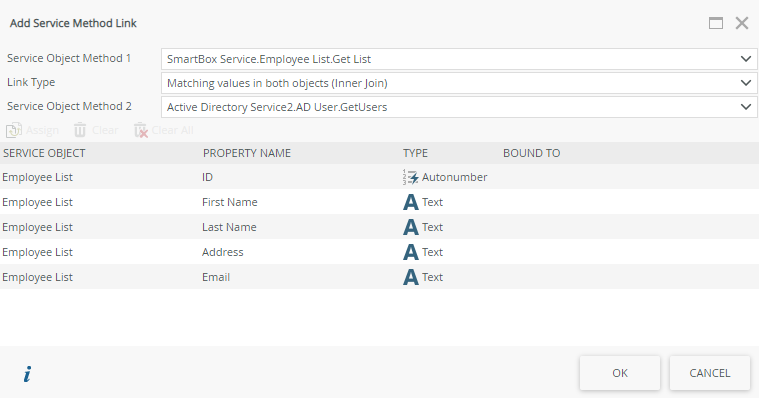Click the Clear trash icon
This screenshot has height=398, width=759.
[x=80, y=130]
